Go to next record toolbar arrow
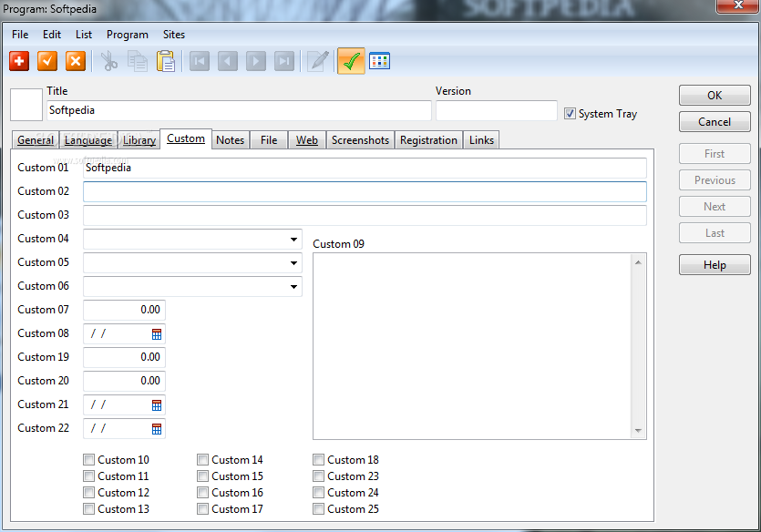 pyautogui.click(x=256, y=61)
